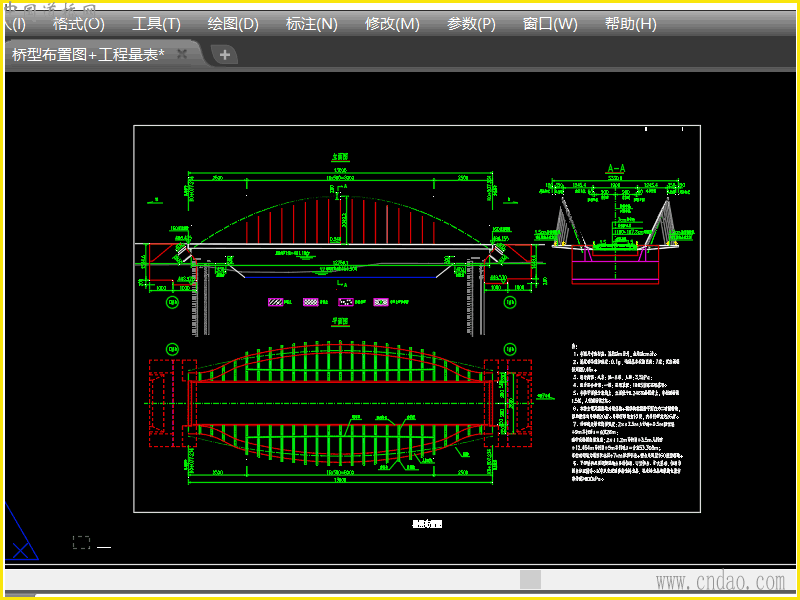The image size is (800, 600).
Task: Close the 桥型布置图+工程量表 tab
Action: (x=182, y=54)
